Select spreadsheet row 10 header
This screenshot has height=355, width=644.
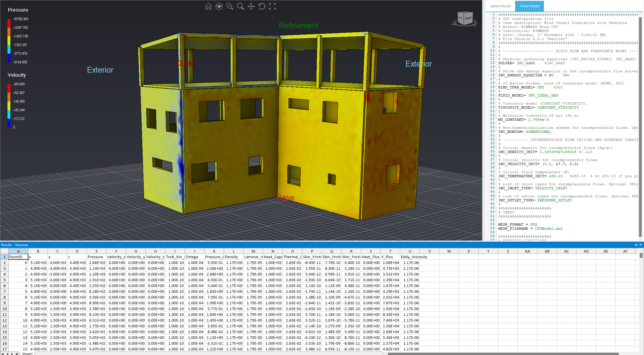pos(4,309)
